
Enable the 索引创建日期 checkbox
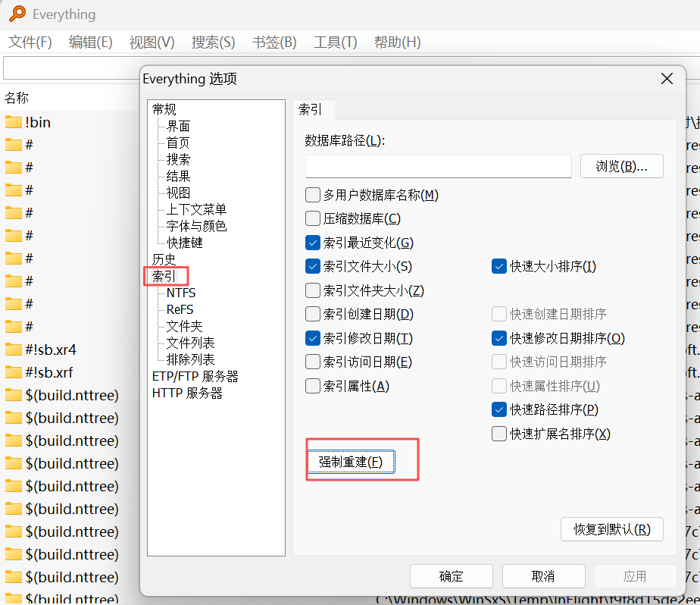[x=313, y=314]
